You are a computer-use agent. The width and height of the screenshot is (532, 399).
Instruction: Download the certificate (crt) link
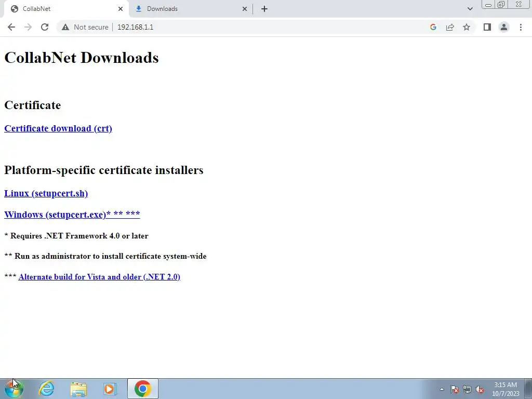(58, 129)
